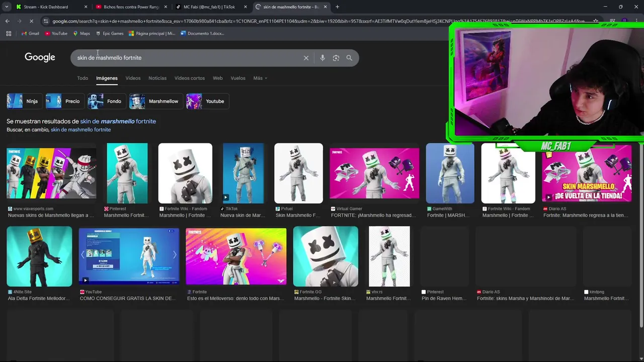Click the Pin de Raven Pinterest caption
The image size is (644, 362).
(x=445, y=298)
